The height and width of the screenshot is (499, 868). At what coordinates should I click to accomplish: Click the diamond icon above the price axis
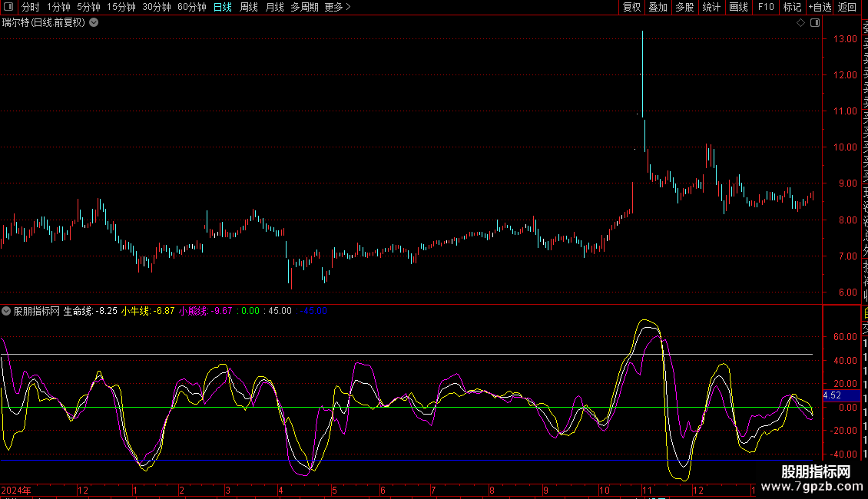point(800,23)
